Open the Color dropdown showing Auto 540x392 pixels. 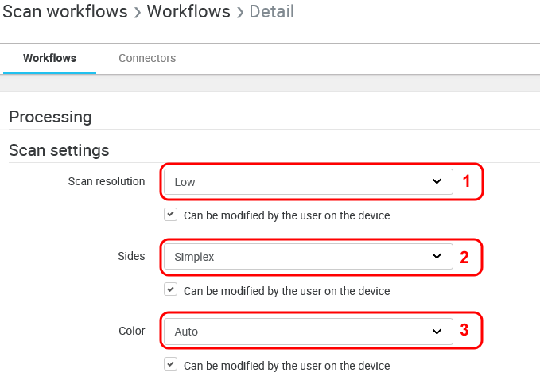(302, 331)
